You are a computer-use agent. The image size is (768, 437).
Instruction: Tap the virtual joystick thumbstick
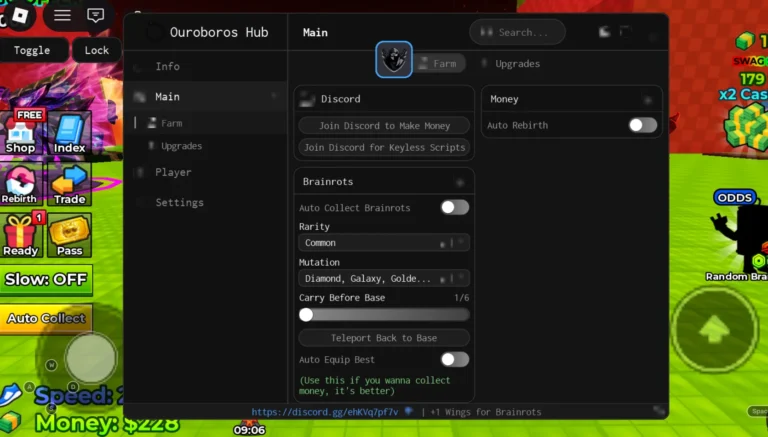click(x=91, y=358)
